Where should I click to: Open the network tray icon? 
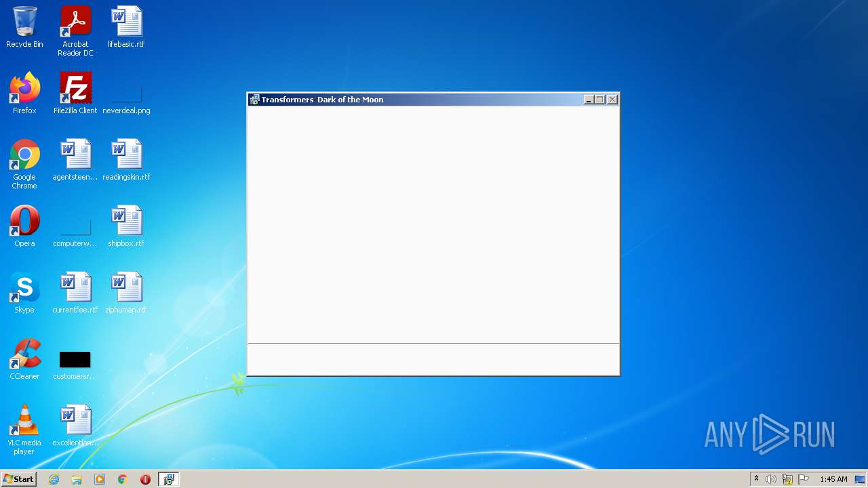tap(787, 479)
